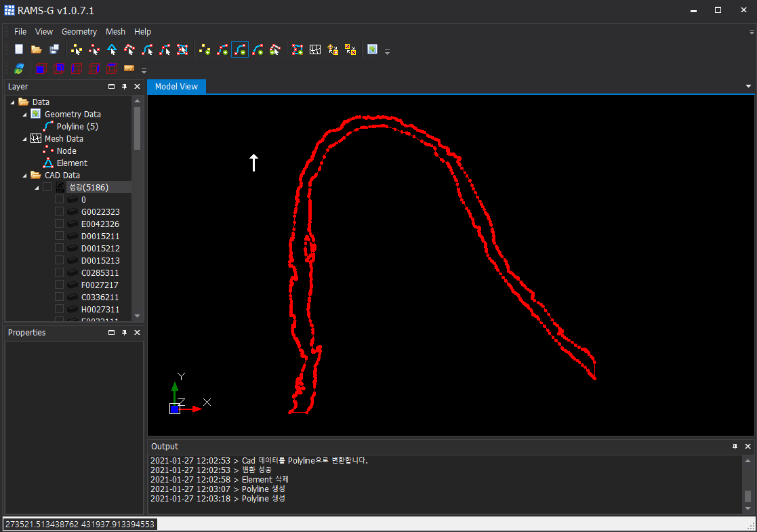Collapse the Data tree node

pos(13,102)
